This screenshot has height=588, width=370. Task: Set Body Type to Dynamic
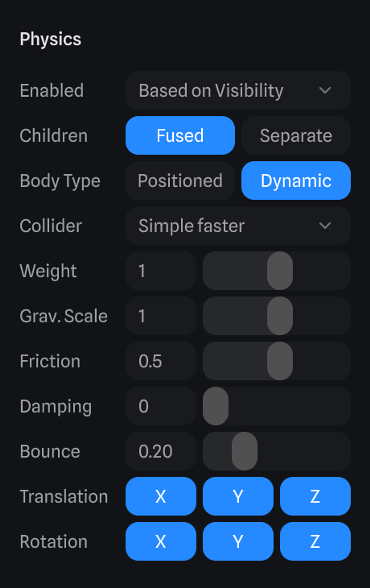point(296,181)
